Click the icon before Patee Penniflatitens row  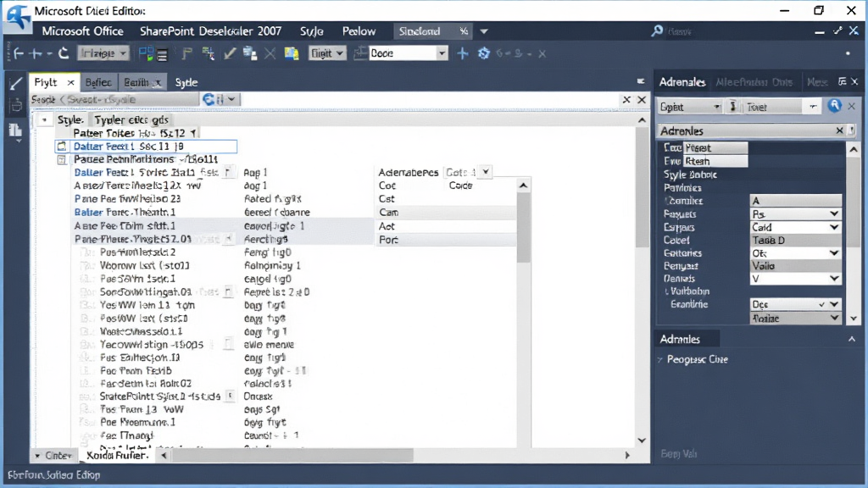pyautogui.click(x=61, y=160)
